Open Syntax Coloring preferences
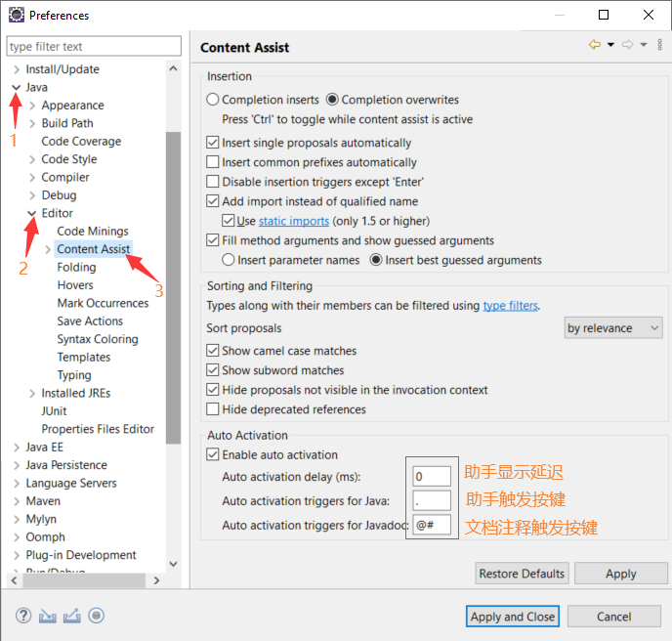Image resolution: width=672 pixels, height=641 pixels. point(98,339)
